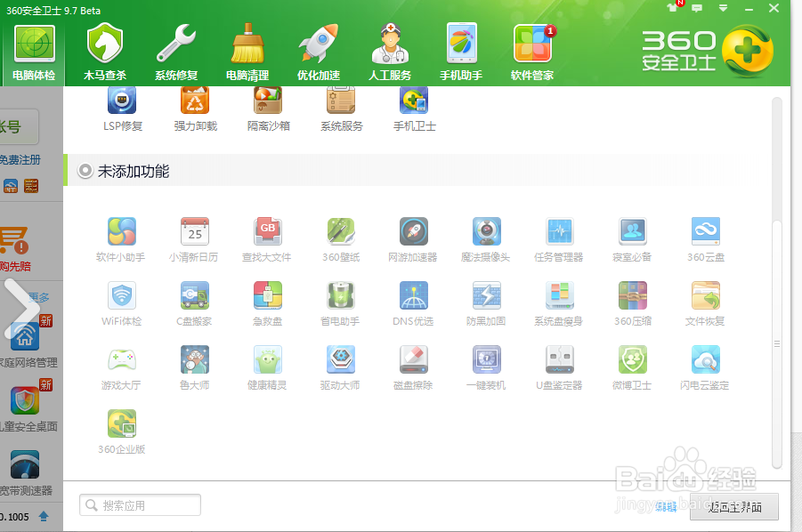Open the skin shirt icon in title bar
The image size is (802, 532).
(672, 8)
